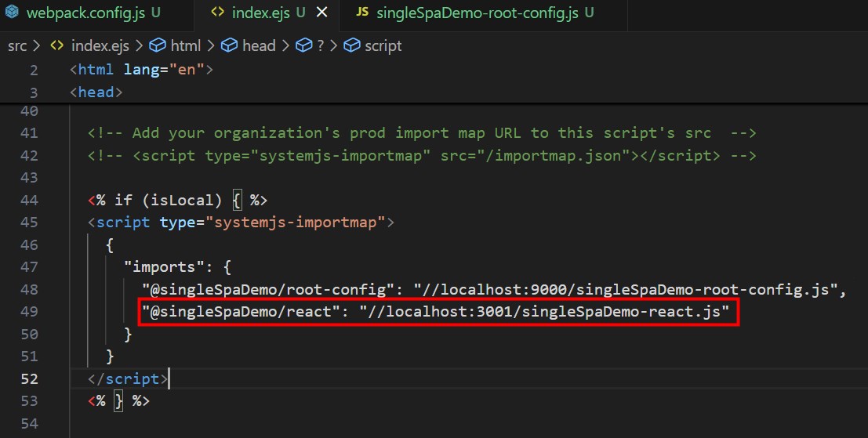This screenshot has width=868, height=438.
Task: Click the @singleSpaDemo/react import entry
Action: pos(436,312)
